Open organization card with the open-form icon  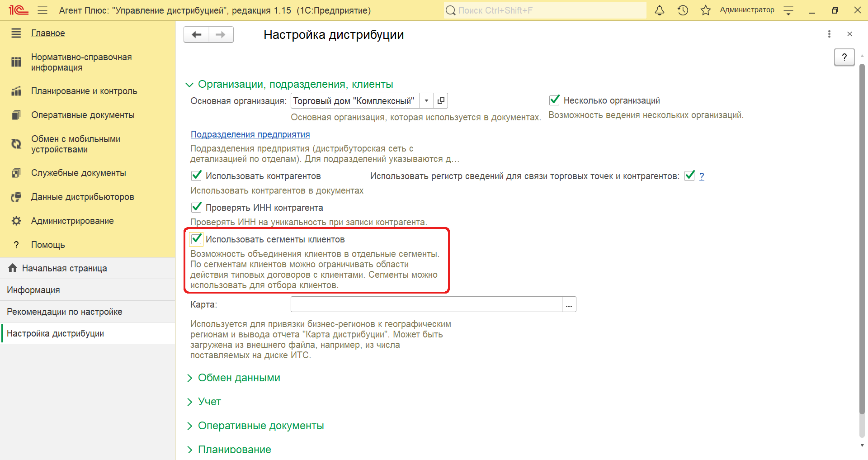[x=441, y=100]
